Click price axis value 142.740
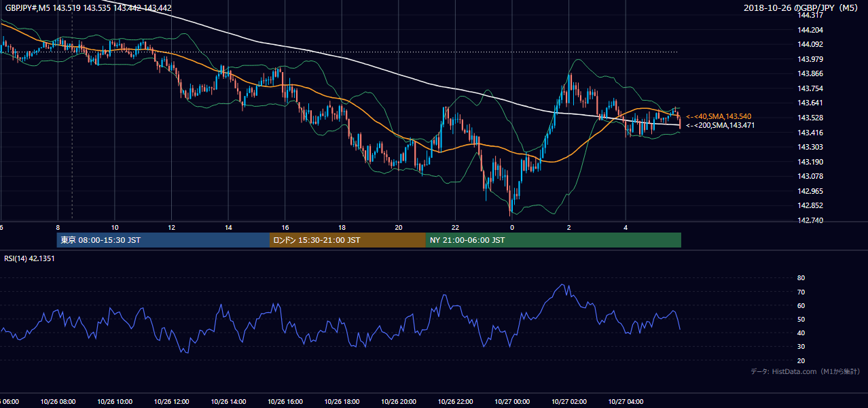The height and width of the screenshot is (408, 868). pyautogui.click(x=810, y=220)
